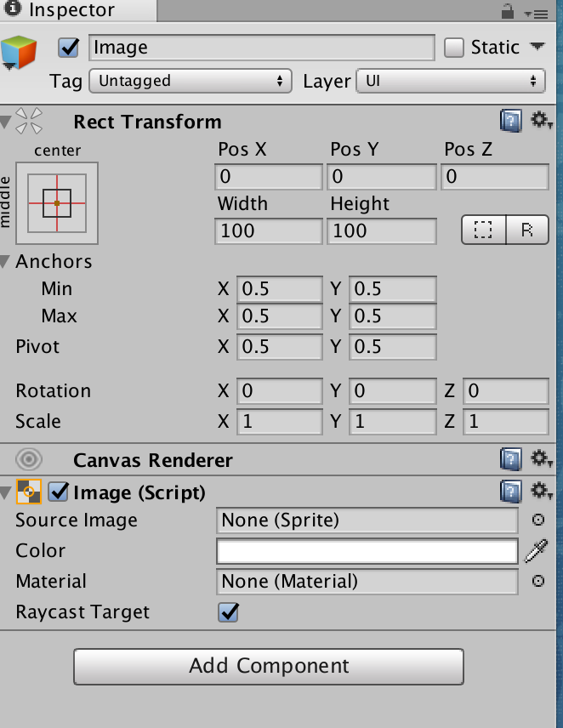Toggle blueprint mode dotted-rectangle button
Screen dimensions: 563x728
(483, 230)
